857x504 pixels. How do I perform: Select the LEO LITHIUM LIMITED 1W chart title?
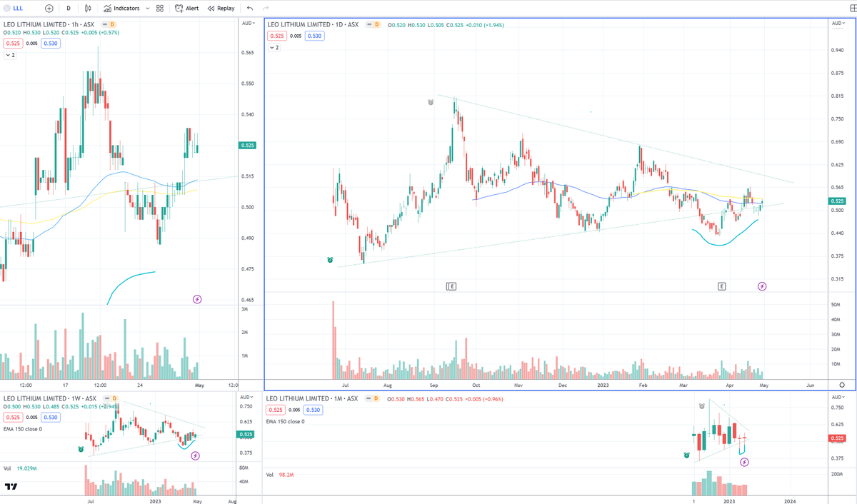click(49, 398)
